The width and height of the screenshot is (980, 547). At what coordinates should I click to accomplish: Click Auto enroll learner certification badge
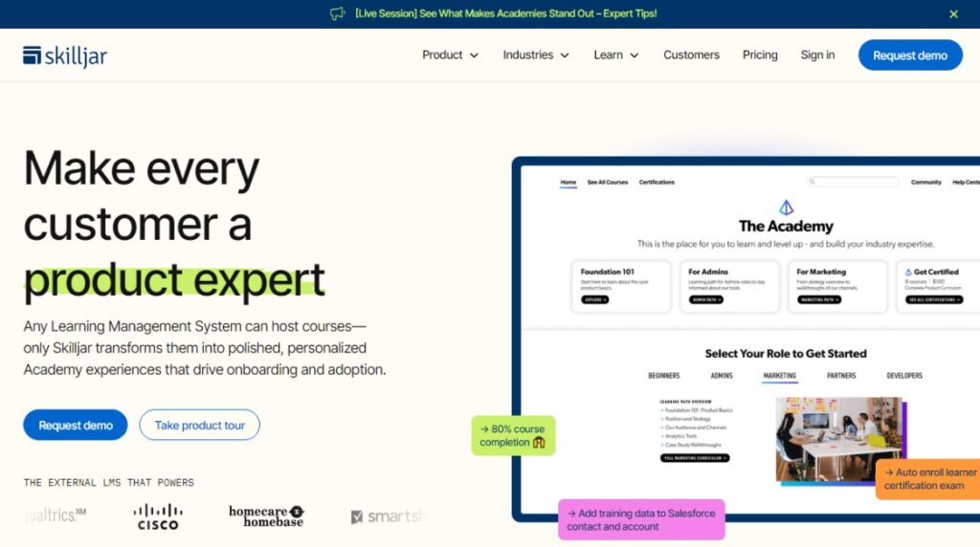coord(928,479)
